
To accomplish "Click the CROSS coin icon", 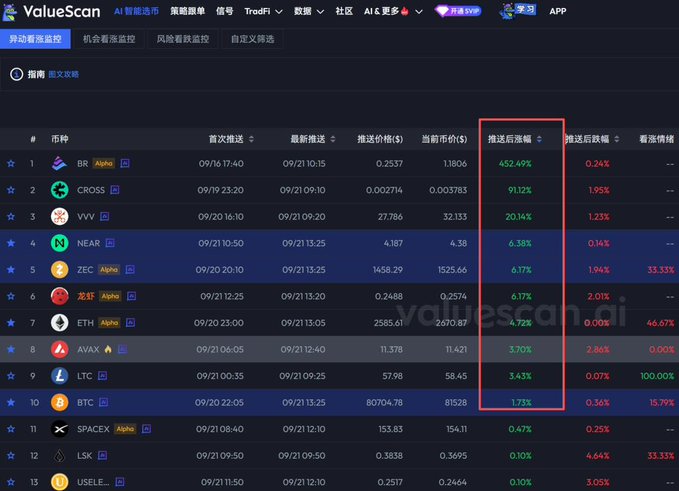I will point(59,190).
